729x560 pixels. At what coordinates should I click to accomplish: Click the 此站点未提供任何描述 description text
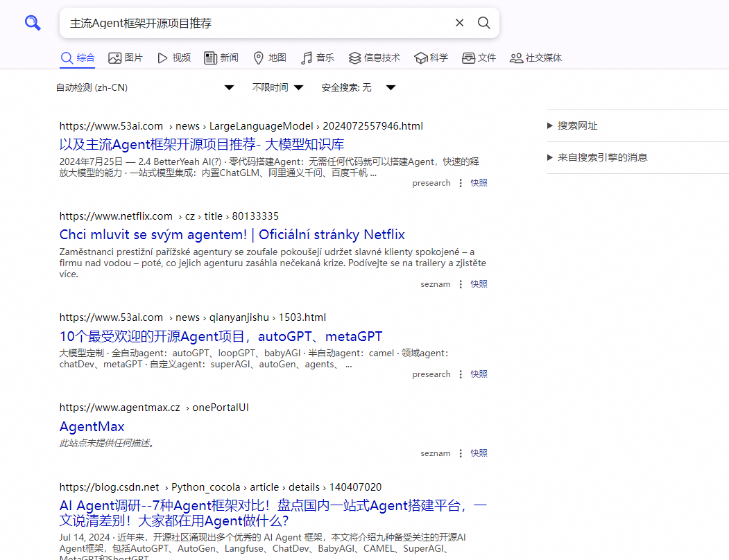coord(107,444)
